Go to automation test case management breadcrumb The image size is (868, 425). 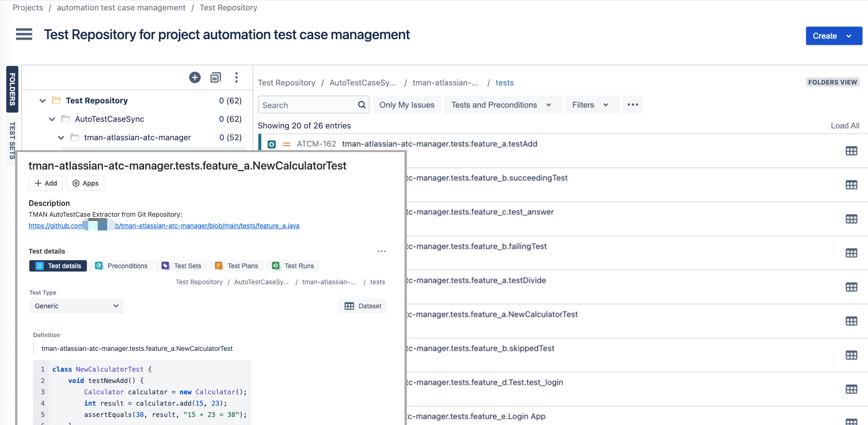(121, 8)
